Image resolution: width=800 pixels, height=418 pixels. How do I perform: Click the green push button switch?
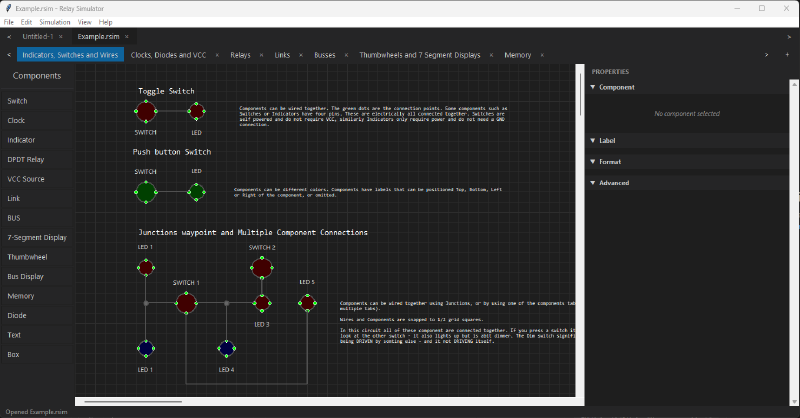coord(146,191)
